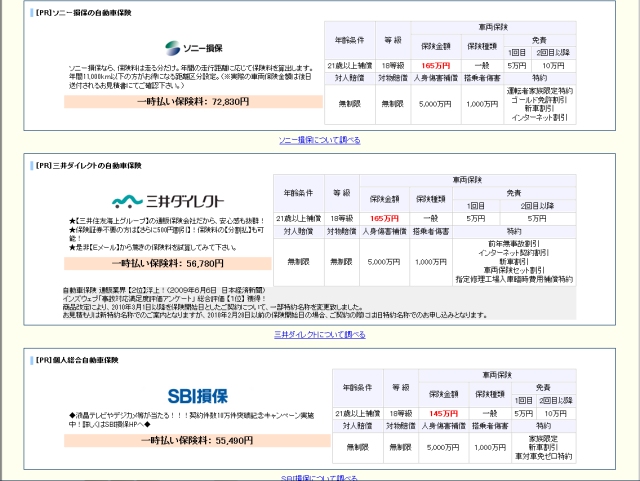Click the 通販業界【2位】浮上 note line

pyautogui.click(x=164, y=290)
